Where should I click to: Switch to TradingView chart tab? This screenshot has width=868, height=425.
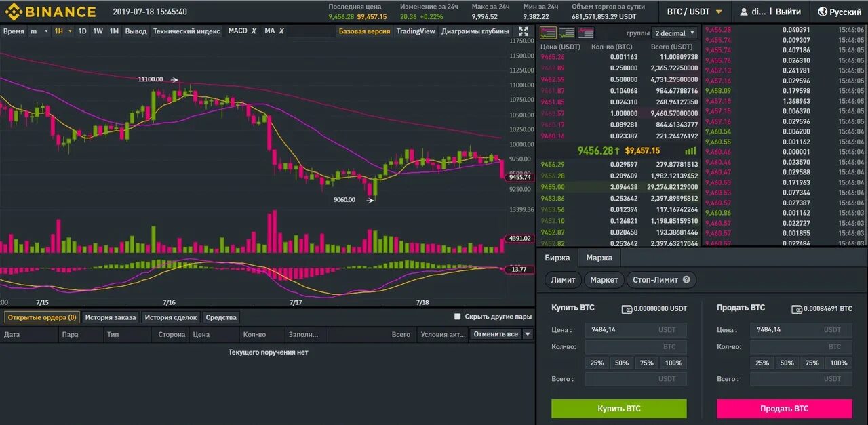pos(416,31)
